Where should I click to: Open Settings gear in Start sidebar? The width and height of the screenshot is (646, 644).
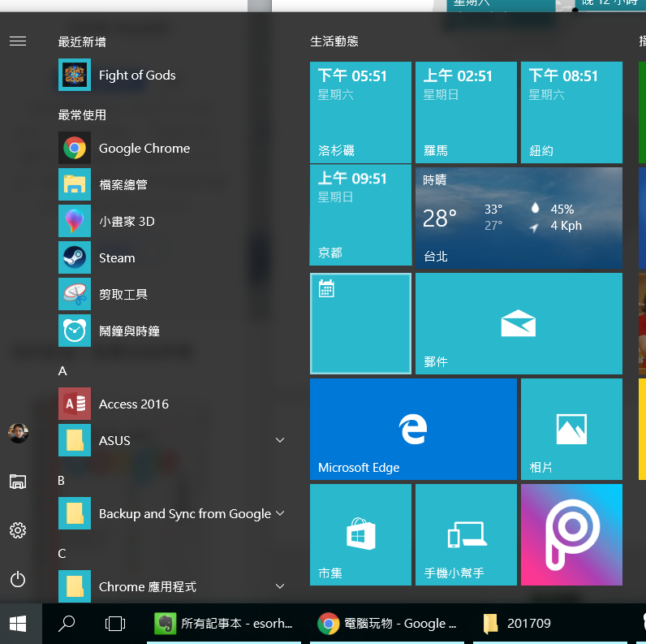click(x=18, y=530)
